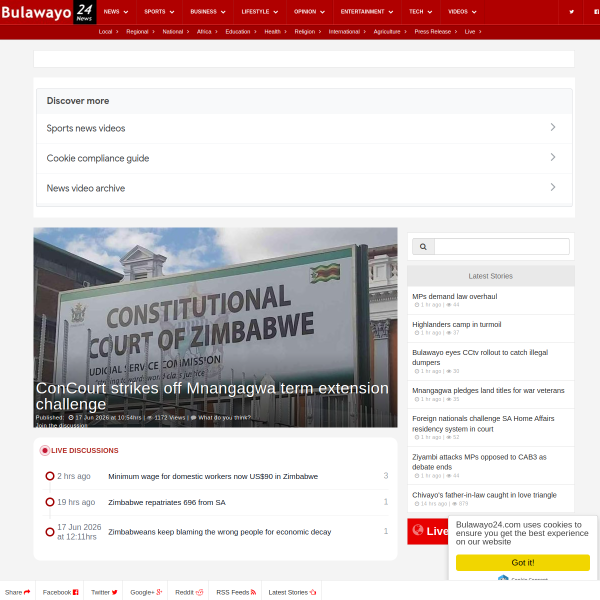Image resolution: width=600 pixels, height=600 pixels.
Task: Click the globe icon on the Live button
Action: pos(418,530)
